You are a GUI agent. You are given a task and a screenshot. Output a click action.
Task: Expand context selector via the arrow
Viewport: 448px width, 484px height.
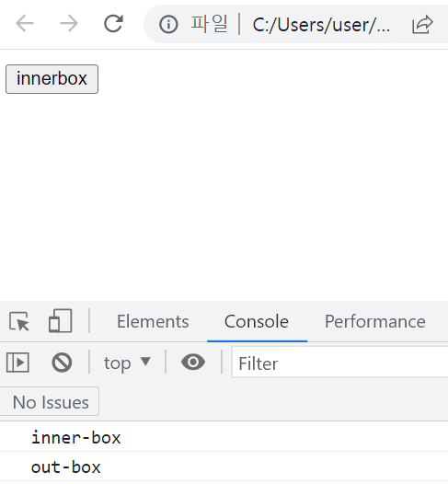pos(145,361)
